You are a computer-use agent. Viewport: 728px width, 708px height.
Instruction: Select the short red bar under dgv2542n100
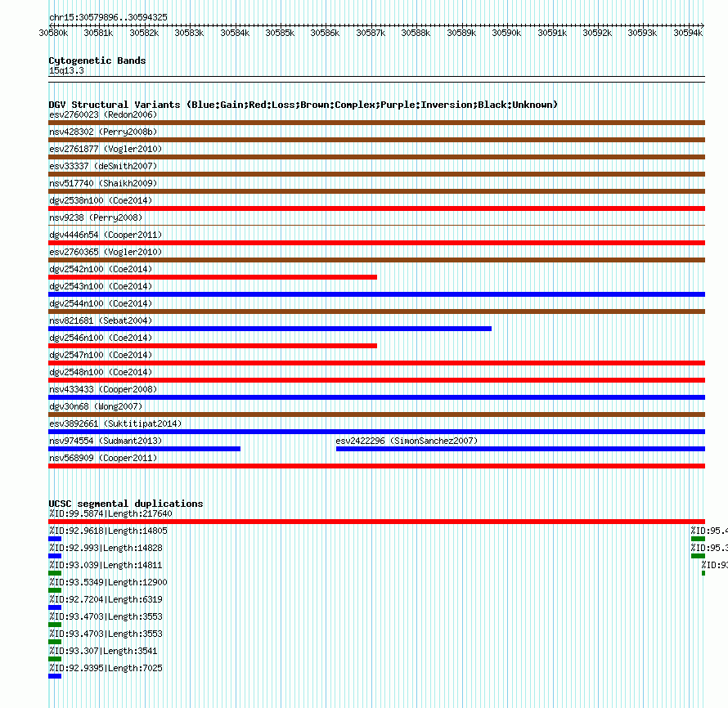click(213, 277)
